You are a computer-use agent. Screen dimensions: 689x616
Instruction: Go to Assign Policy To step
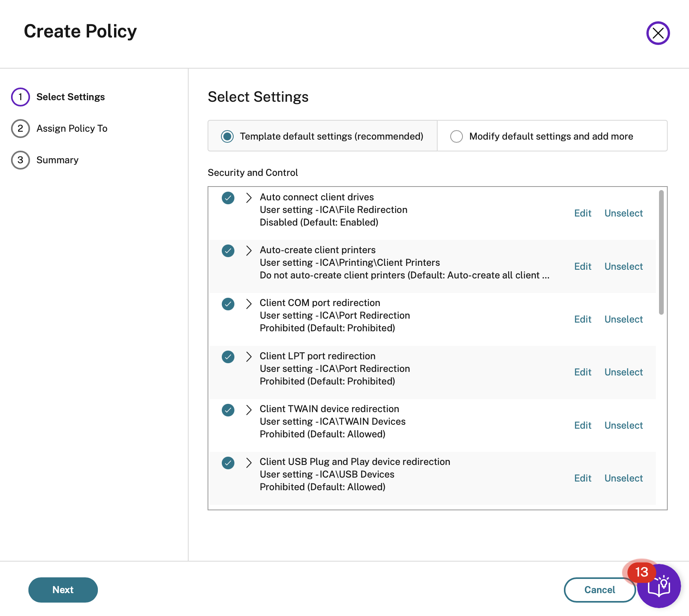72,129
